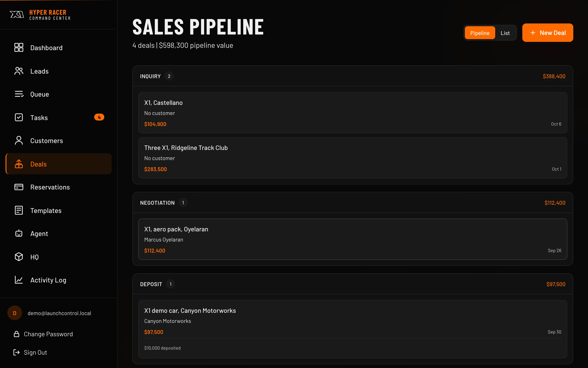Click Negotiation total $112,400 in header
The height and width of the screenshot is (368, 588).
click(555, 203)
